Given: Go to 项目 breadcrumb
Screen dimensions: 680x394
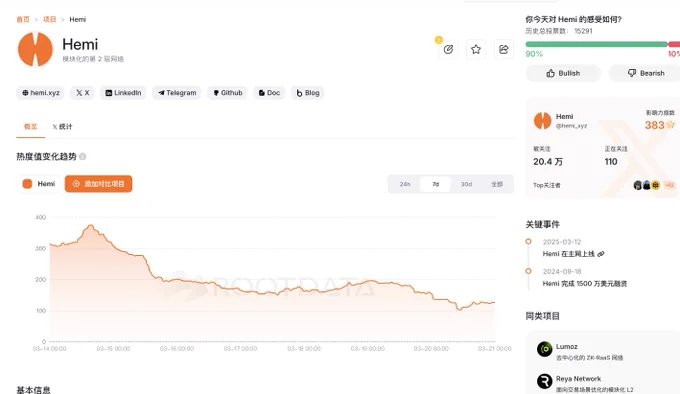Looking at the screenshot, I should point(49,20).
